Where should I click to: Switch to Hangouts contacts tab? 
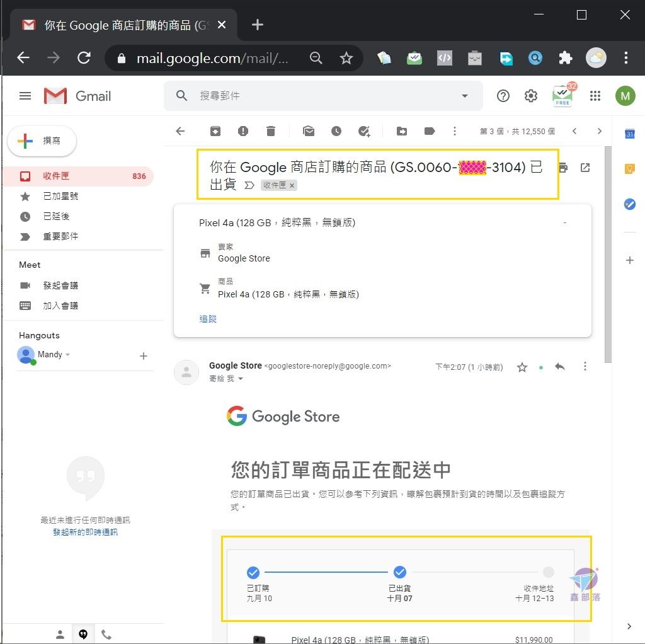click(x=60, y=635)
